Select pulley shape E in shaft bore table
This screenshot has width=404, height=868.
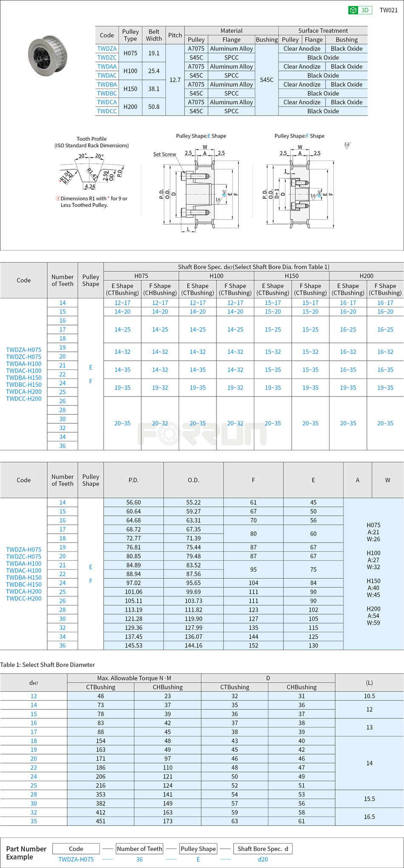coord(91,367)
